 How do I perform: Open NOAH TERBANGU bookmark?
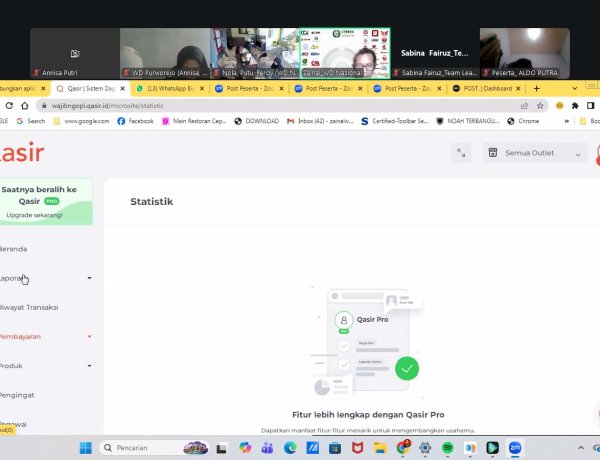(x=468, y=121)
